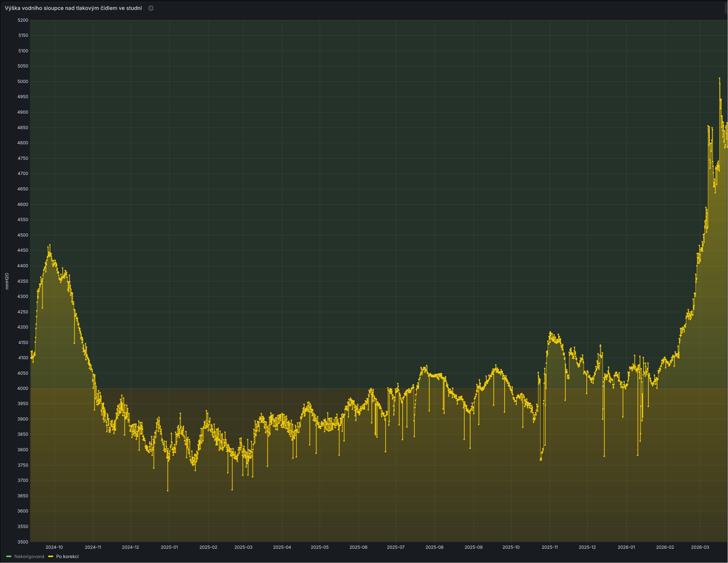Toggle the Nekorigovaná series visibility
Viewport: 728px width, 563px height.
coord(29,556)
